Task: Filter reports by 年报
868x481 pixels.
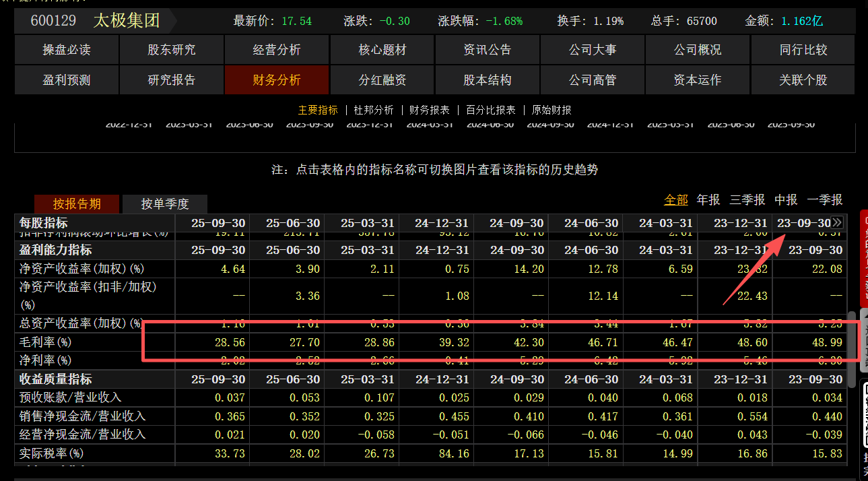Action: coord(708,200)
